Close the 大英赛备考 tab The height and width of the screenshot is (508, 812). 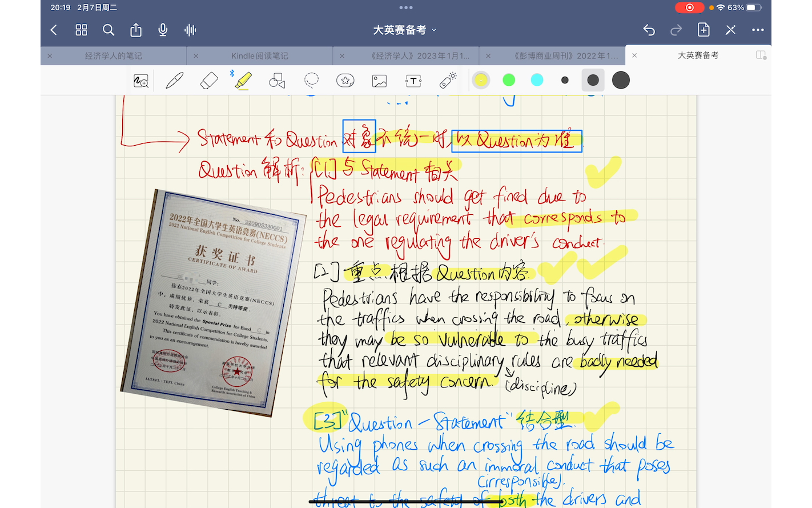click(634, 55)
